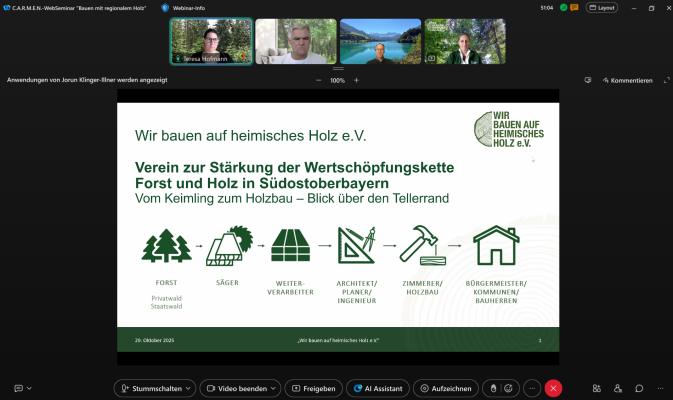The image size is (673, 400).
Task: Expand the captions options chevron
Action: click(29, 388)
